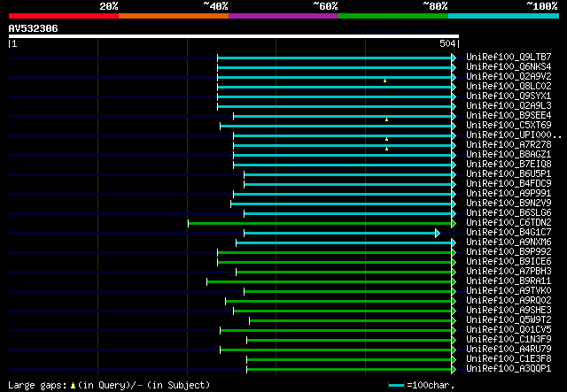Click the yellow gap marker on the UniRef100_Q2A9V2 bar

384,81
